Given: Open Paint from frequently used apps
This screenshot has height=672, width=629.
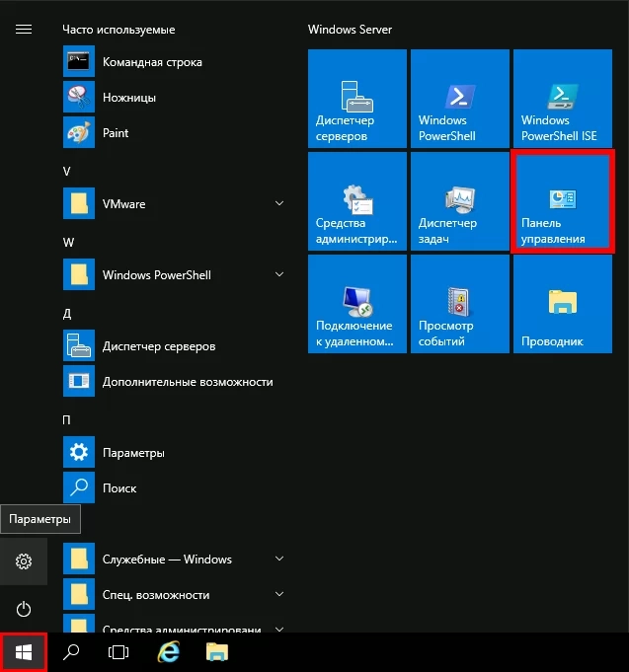Looking at the screenshot, I should [116, 133].
